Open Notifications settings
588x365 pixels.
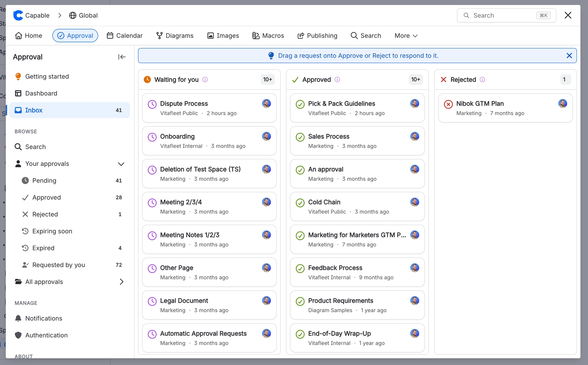click(x=70, y=318)
